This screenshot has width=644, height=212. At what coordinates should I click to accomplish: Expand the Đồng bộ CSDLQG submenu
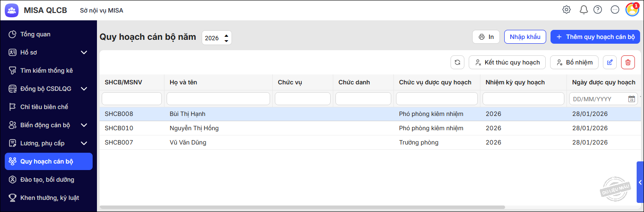click(x=84, y=89)
